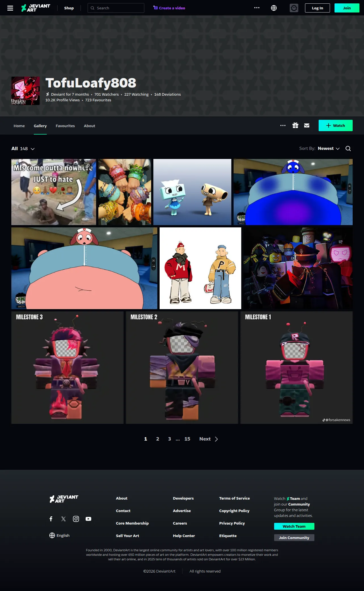This screenshot has width=364, height=591.
Task: Click the Join button in header
Action: pos(347,8)
